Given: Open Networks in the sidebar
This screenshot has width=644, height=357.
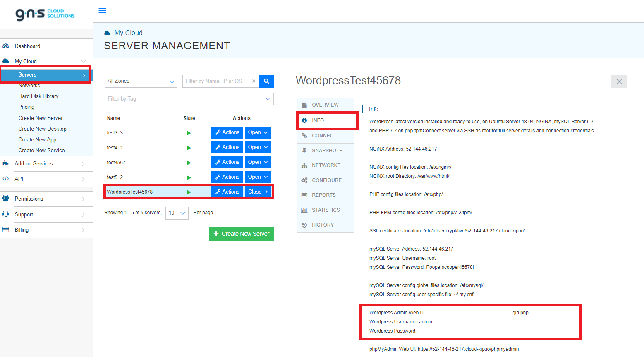Looking at the screenshot, I should pos(29,86).
